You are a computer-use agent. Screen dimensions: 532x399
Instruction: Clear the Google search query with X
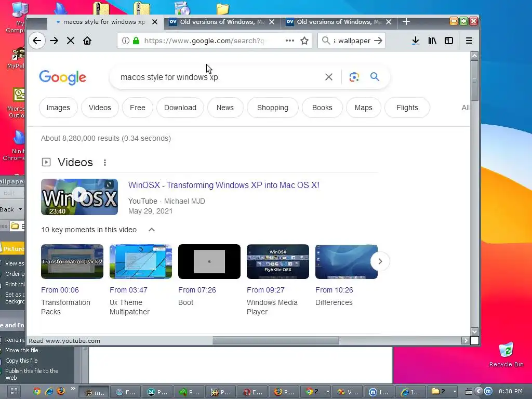pos(329,77)
